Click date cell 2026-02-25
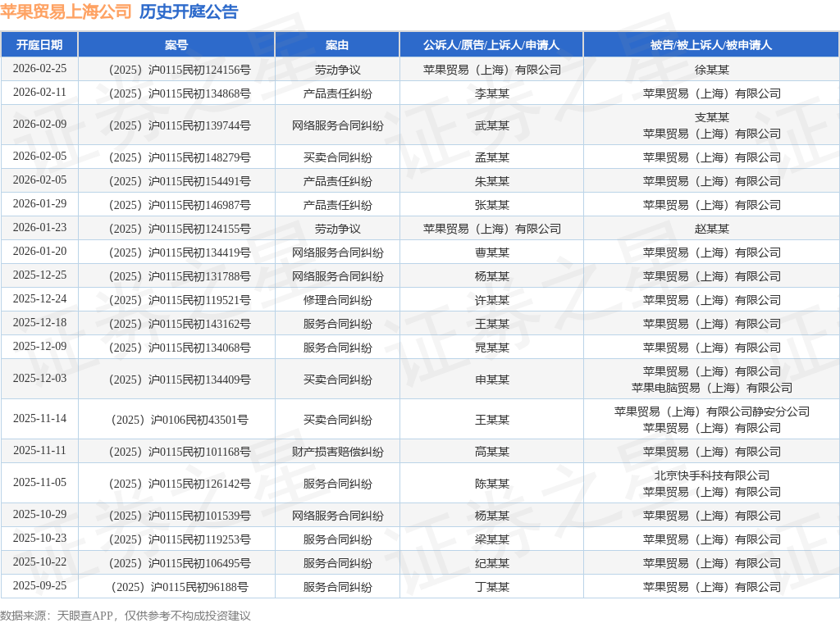 coord(39,69)
